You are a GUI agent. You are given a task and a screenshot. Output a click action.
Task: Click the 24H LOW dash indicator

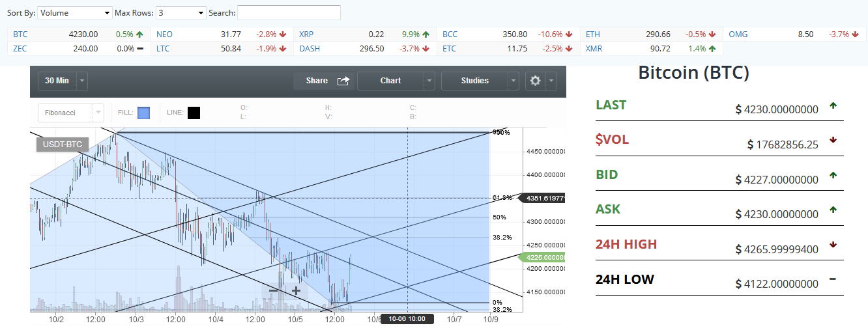tap(833, 279)
